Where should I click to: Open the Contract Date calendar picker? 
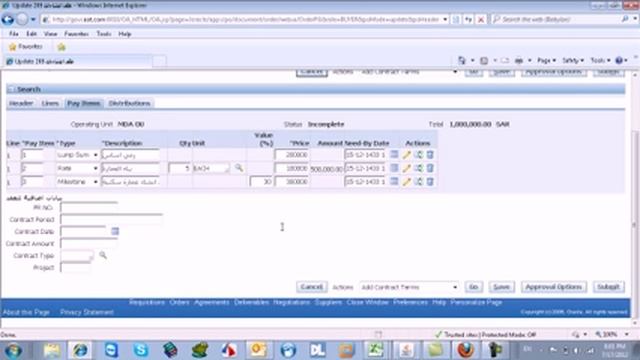pyautogui.click(x=115, y=231)
